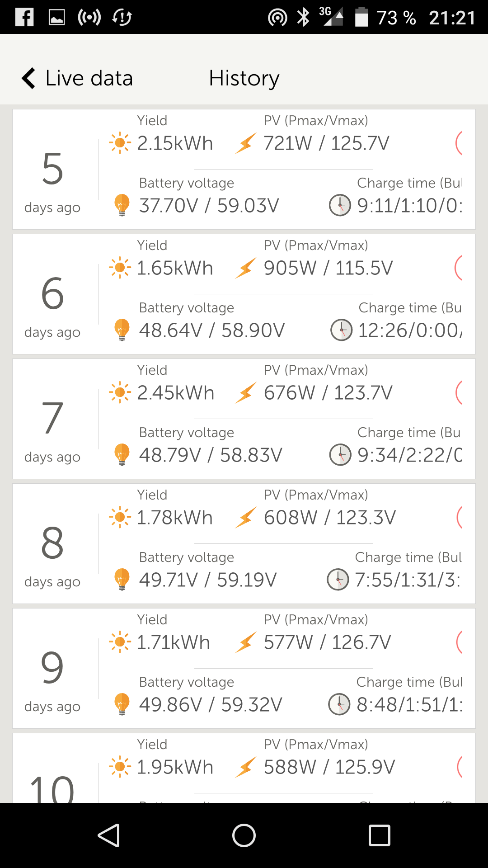Viewport: 488px width, 868px height.
Task: Tap the sun yield icon for 5 days ago
Action: [x=120, y=143]
